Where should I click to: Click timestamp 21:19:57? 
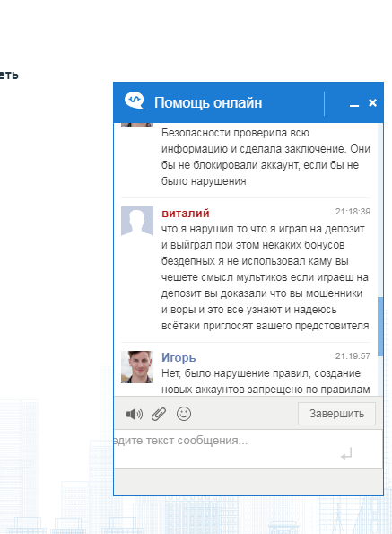point(353,356)
